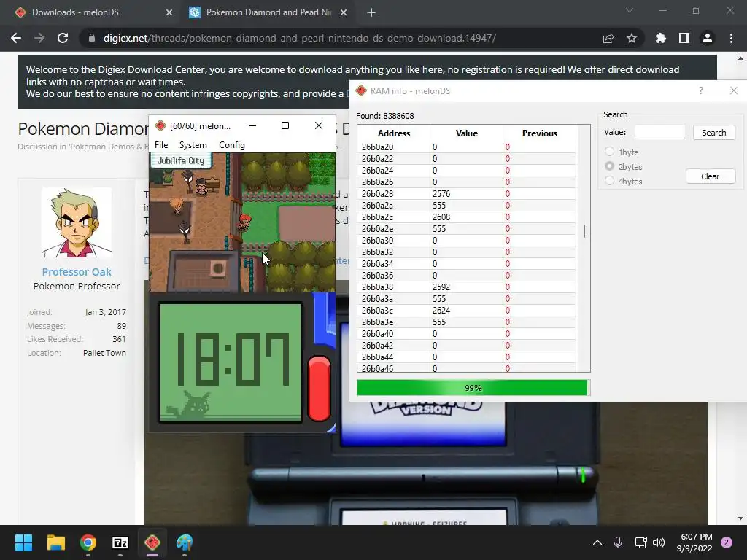
Task: Click value 2592 in the RAM table
Action: pyautogui.click(x=441, y=287)
